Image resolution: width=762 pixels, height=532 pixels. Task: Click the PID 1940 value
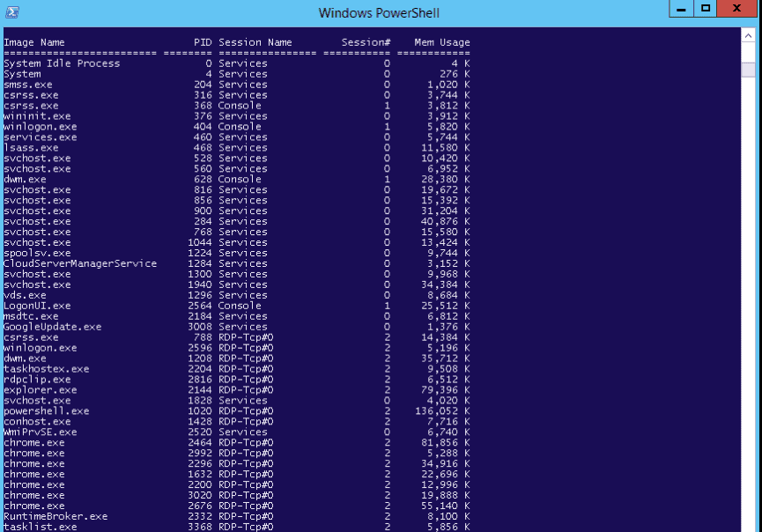click(200, 284)
